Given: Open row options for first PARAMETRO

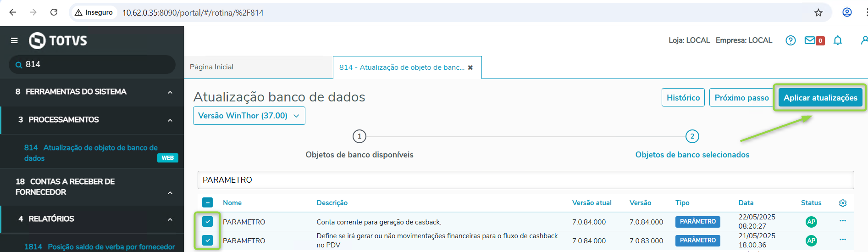Looking at the screenshot, I should (x=842, y=221).
